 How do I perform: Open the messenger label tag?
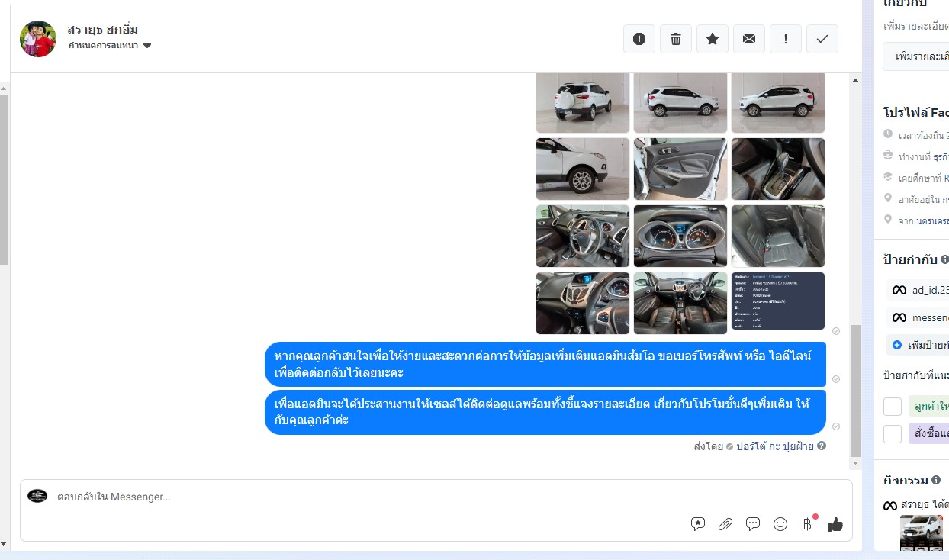coord(918,317)
